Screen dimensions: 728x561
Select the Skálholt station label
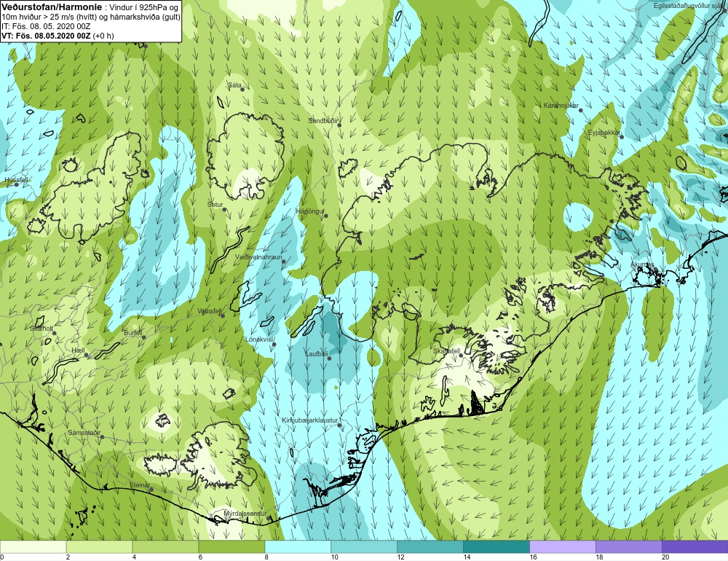41,328
